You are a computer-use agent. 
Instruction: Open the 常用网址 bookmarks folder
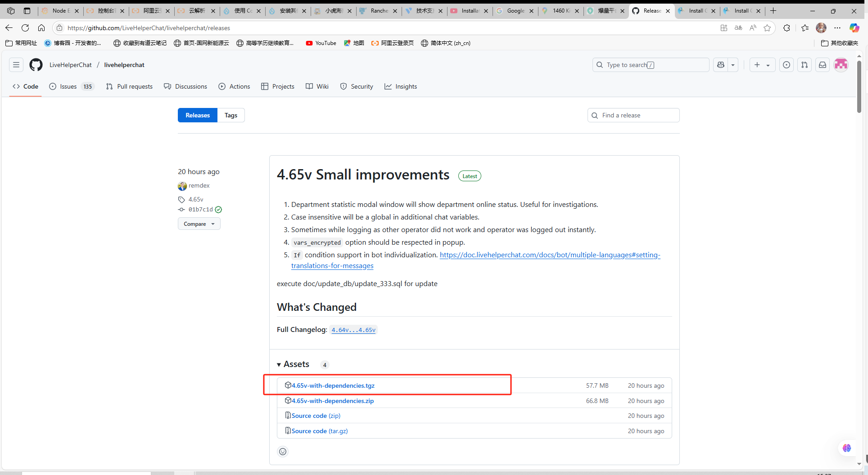21,43
